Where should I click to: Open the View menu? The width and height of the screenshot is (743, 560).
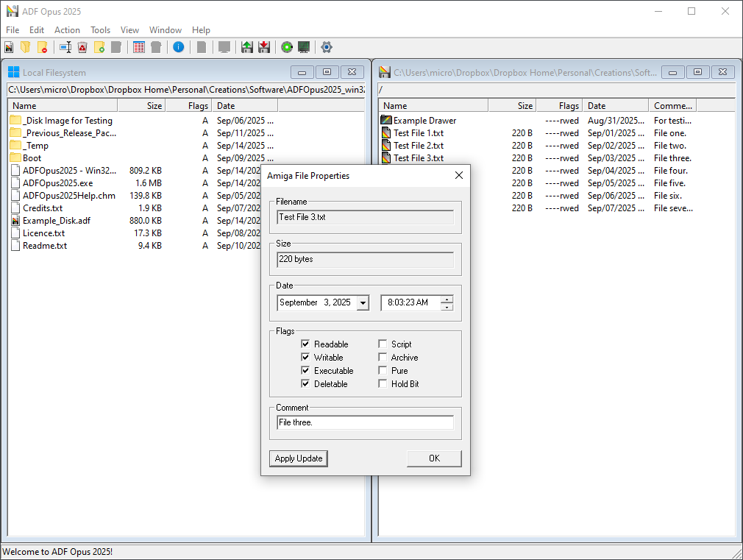[129, 30]
